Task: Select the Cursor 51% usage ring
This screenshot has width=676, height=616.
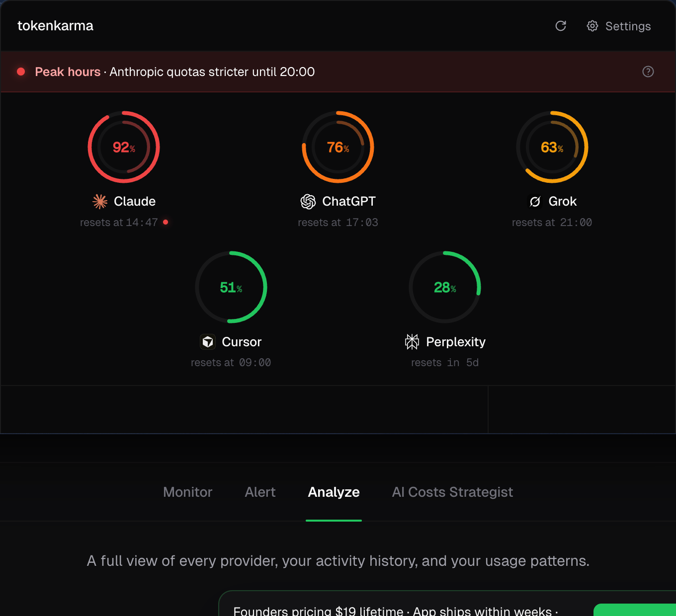Action: click(x=231, y=287)
